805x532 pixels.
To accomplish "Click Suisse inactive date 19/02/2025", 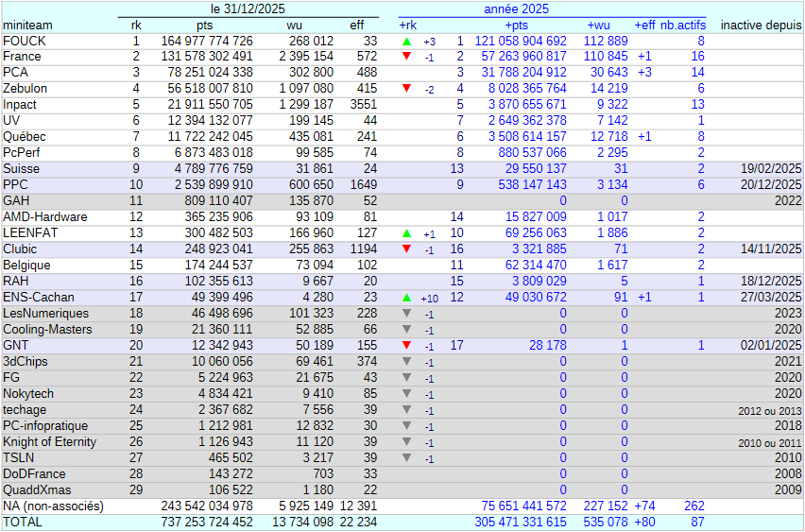I will (771, 169).
